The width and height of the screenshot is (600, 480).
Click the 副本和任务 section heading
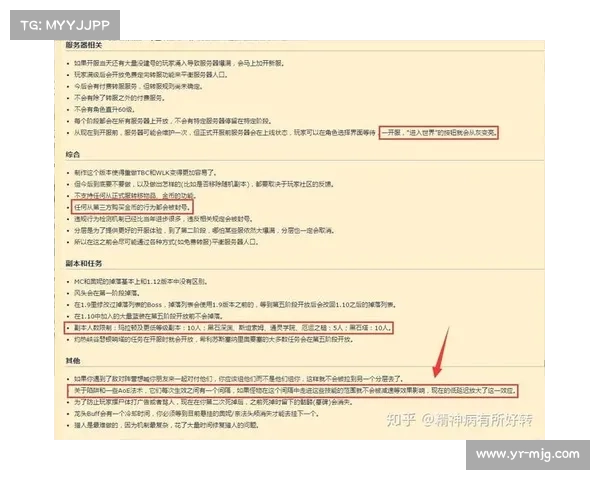pos(84,263)
